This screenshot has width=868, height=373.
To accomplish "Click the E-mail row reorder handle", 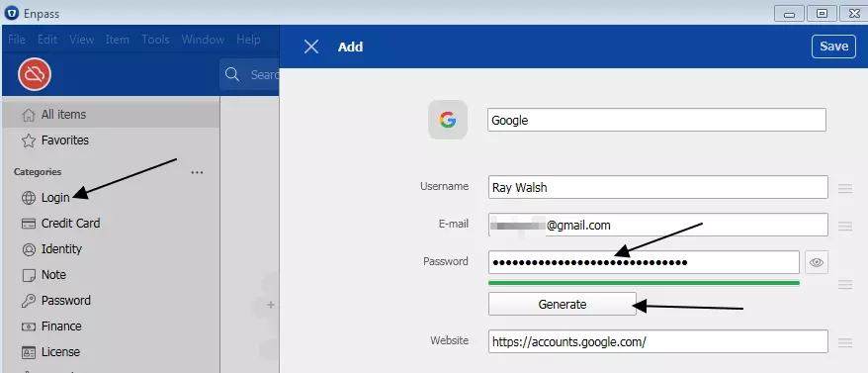I will (x=844, y=226).
